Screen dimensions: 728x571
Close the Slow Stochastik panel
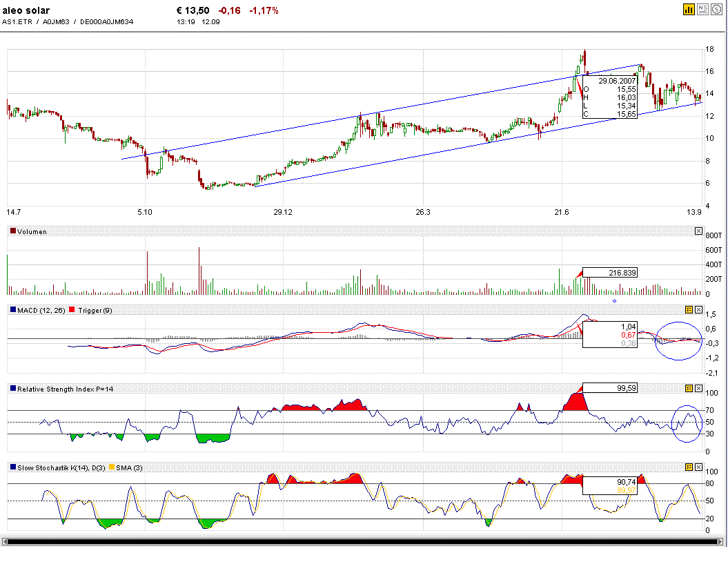pyautogui.click(x=698, y=467)
